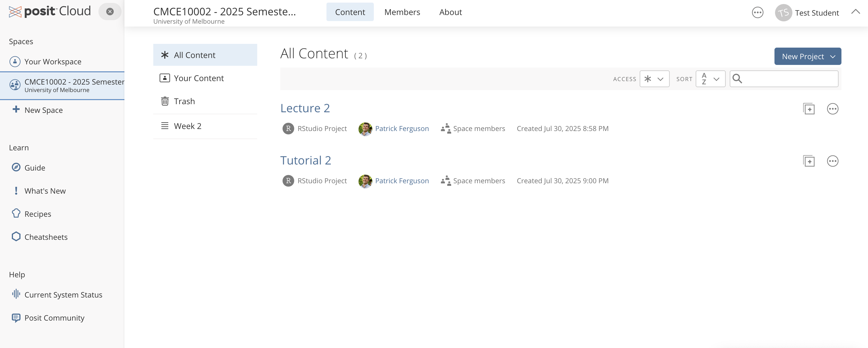Click the content search field
The image size is (868, 348).
[784, 79]
